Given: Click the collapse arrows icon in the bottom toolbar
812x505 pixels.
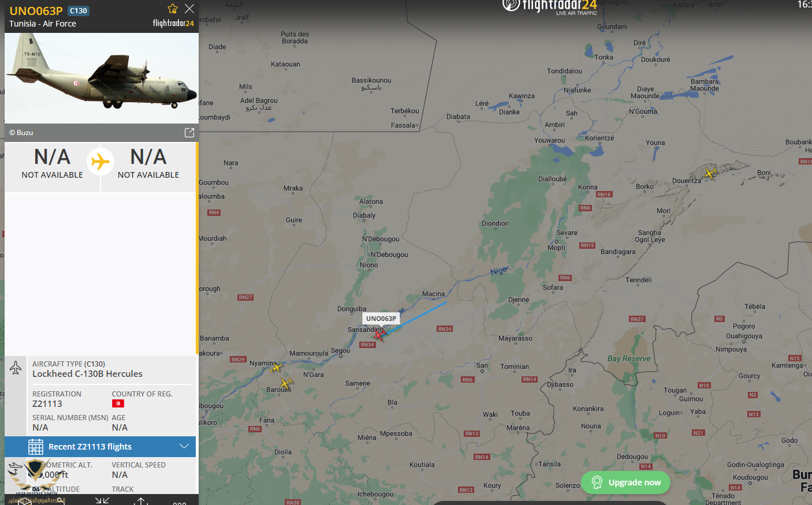Looking at the screenshot, I should tap(102, 501).
